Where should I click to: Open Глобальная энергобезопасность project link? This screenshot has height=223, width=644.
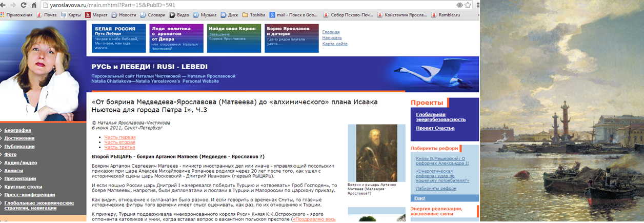point(441,117)
